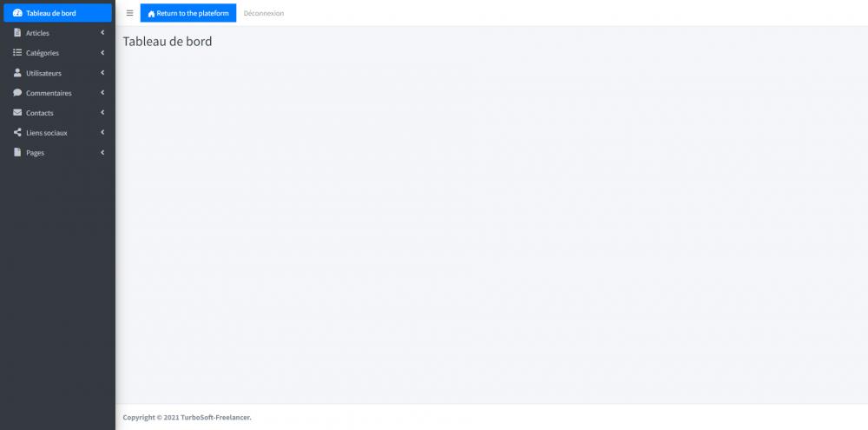Expand the Liens sociaux submenu chevron
The height and width of the screenshot is (430, 868).
[102, 132]
